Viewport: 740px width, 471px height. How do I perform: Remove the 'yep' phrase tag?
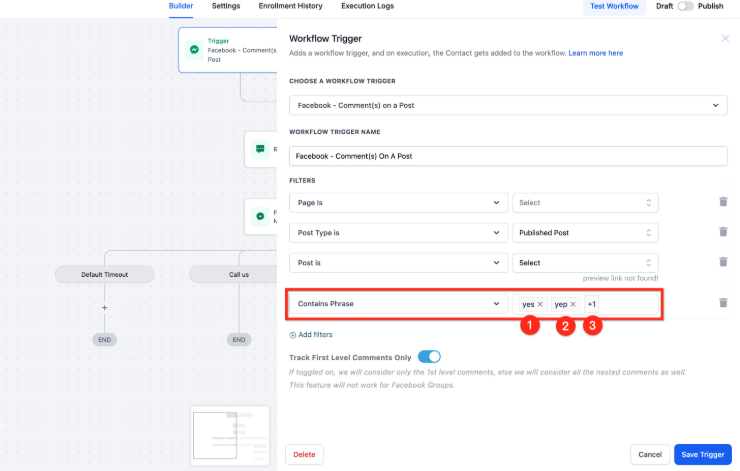click(x=573, y=304)
